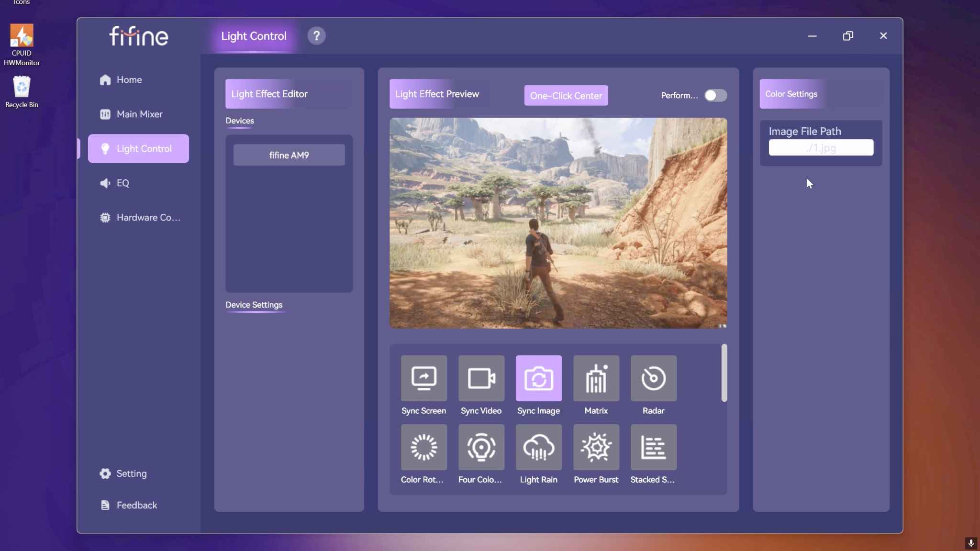Click the Image File Path field
This screenshot has height=551, width=980.
[821, 147]
